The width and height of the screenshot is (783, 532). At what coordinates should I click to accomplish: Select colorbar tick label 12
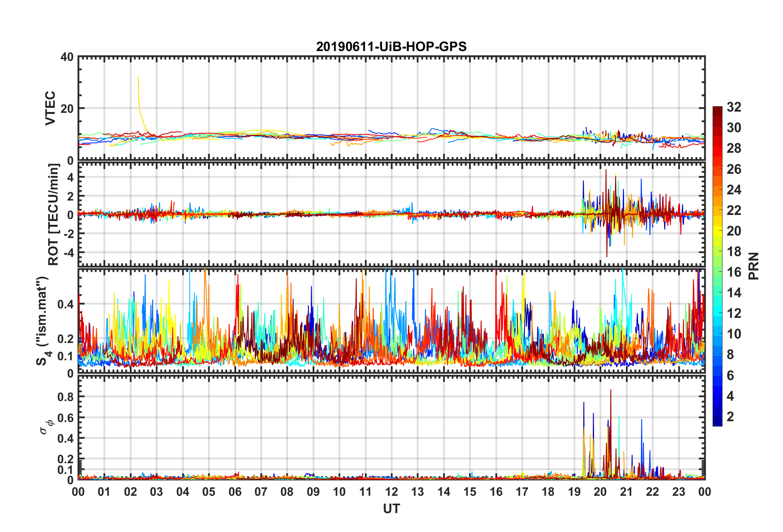[734, 313]
